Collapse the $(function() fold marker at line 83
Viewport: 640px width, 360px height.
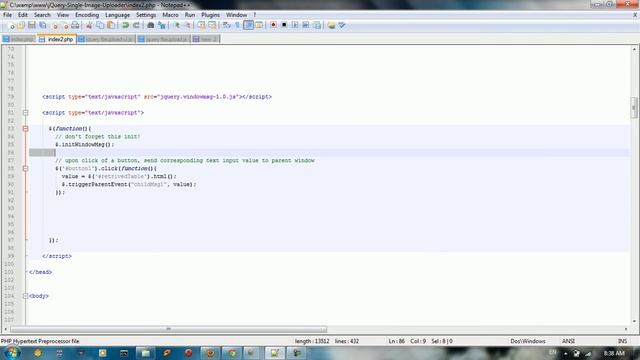pos(25,129)
